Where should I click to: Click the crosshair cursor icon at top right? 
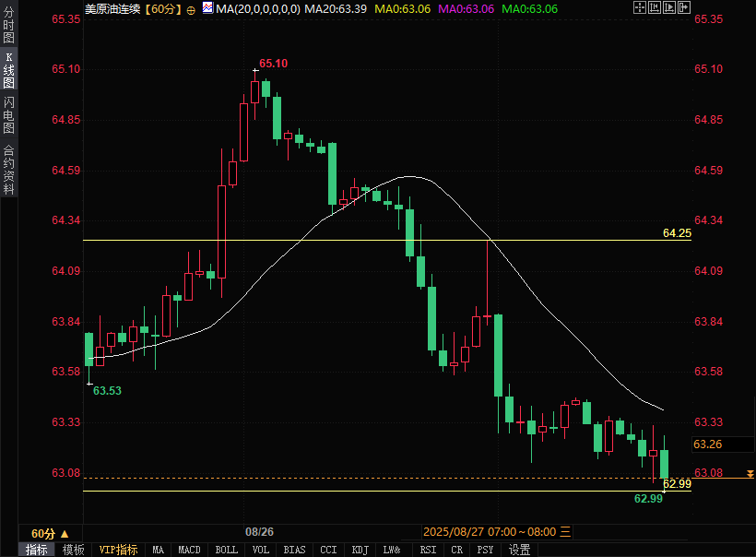pos(639,7)
